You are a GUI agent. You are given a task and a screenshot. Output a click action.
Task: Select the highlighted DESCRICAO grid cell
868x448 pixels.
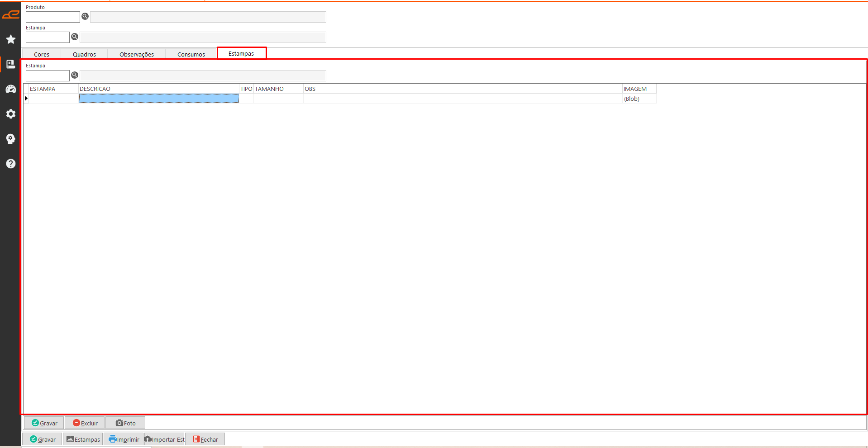158,99
